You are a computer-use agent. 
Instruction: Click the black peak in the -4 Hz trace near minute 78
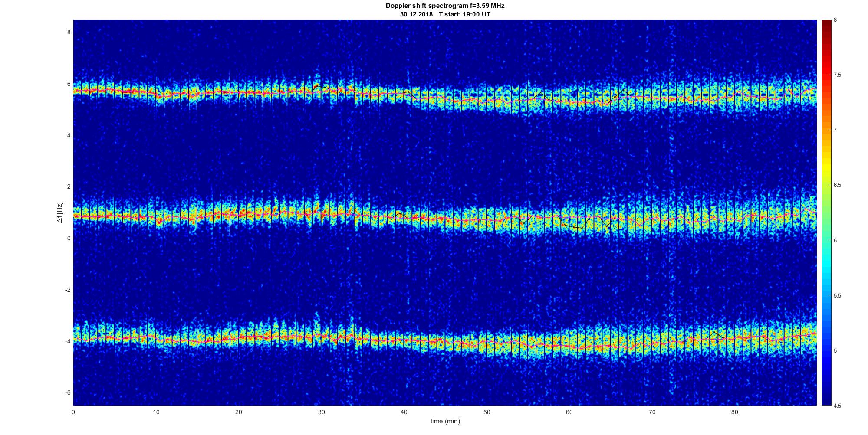click(x=715, y=333)
